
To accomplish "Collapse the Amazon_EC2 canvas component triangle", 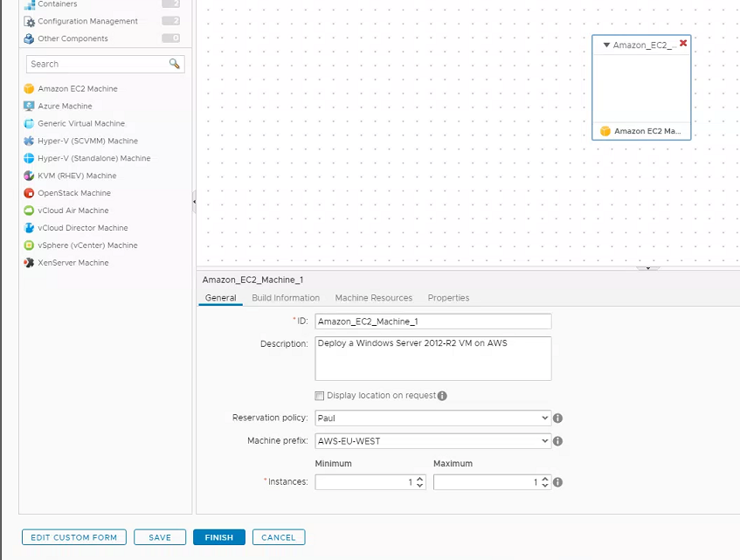I will pyautogui.click(x=606, y=45).
